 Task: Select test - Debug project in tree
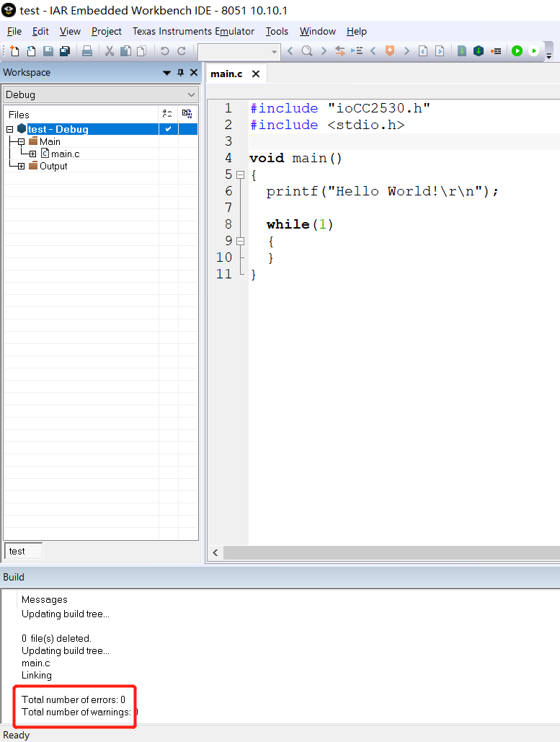coord(58,129)
